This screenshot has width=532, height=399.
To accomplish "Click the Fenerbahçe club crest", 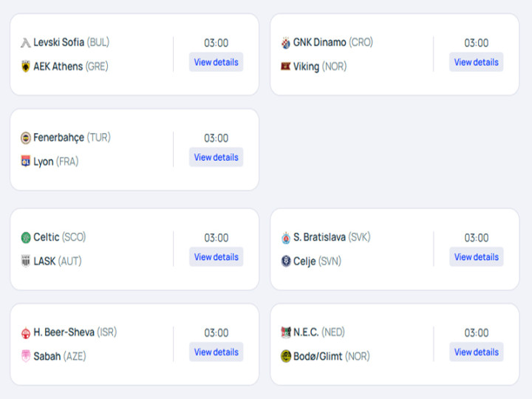I will click(x=26, y=137).
